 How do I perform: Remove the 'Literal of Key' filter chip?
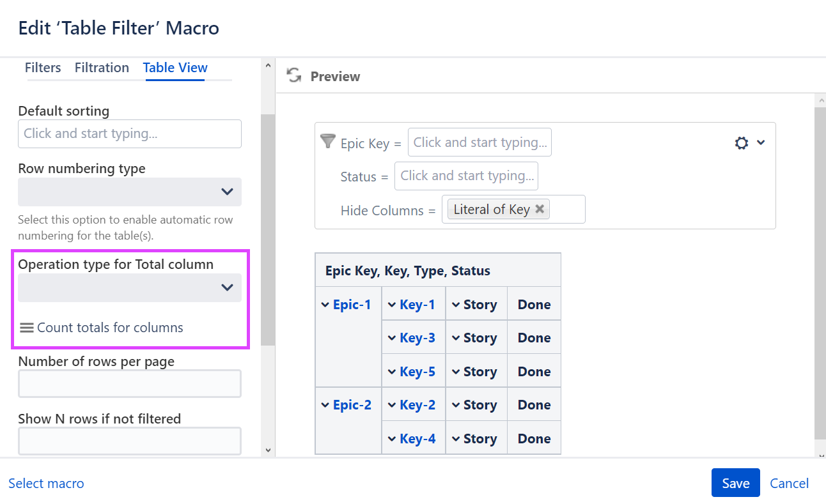click(540, 209)
